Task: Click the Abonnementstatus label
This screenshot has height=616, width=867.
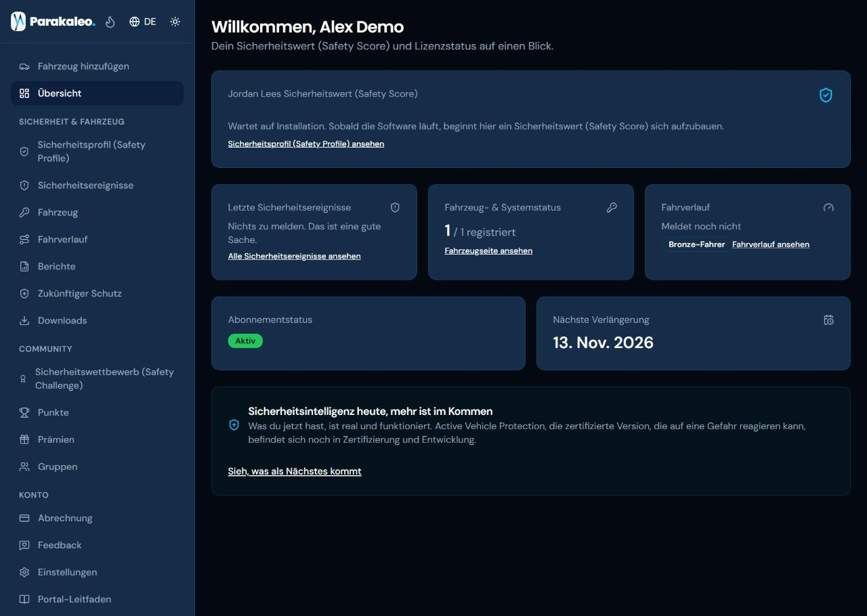Action: click(270, 320)
